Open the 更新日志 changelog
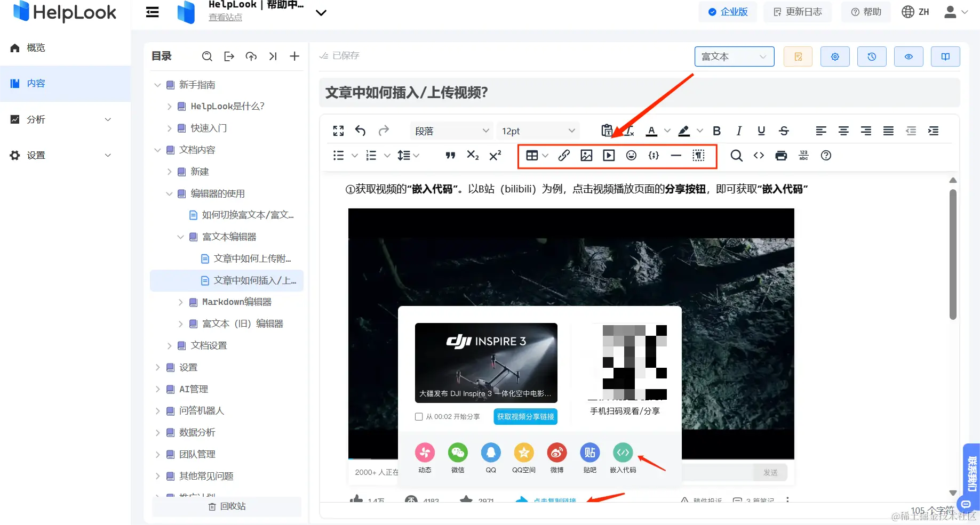Image resolution: width=980 pixels, height=525 pixels. coord(798,12)
